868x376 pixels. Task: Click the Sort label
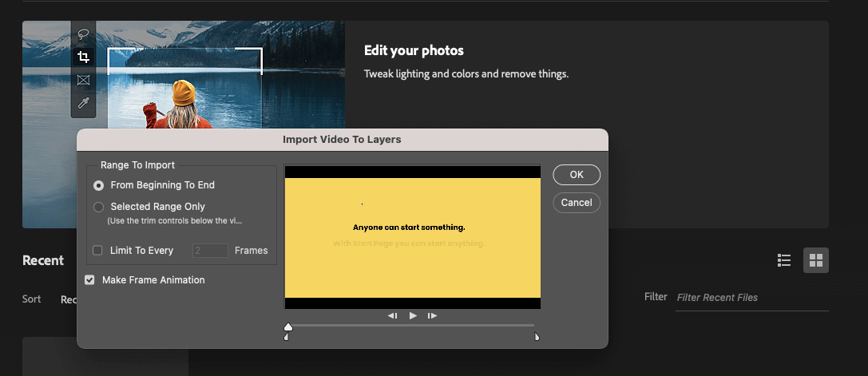point(32,299)
